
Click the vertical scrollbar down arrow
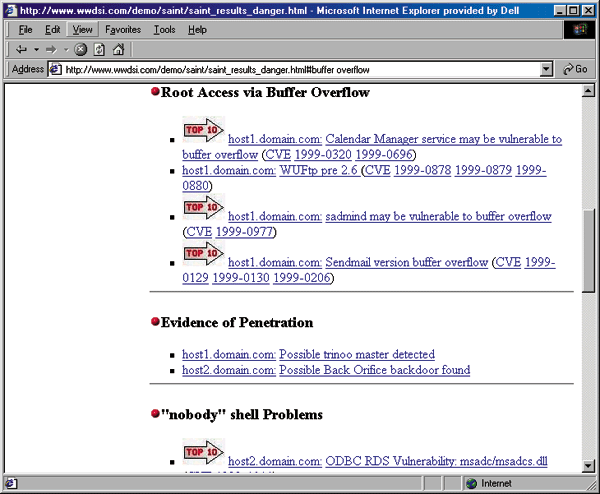[588, 467]
